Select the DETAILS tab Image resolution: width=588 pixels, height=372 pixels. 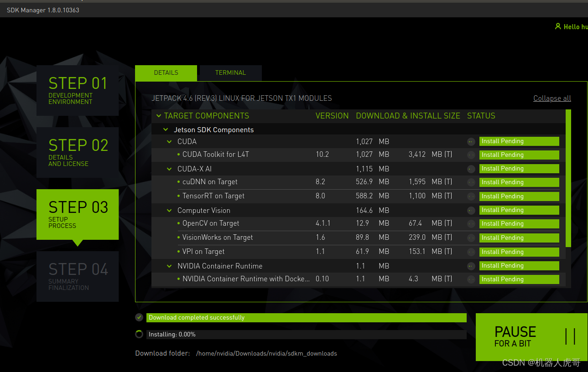[x=166, y=72]
